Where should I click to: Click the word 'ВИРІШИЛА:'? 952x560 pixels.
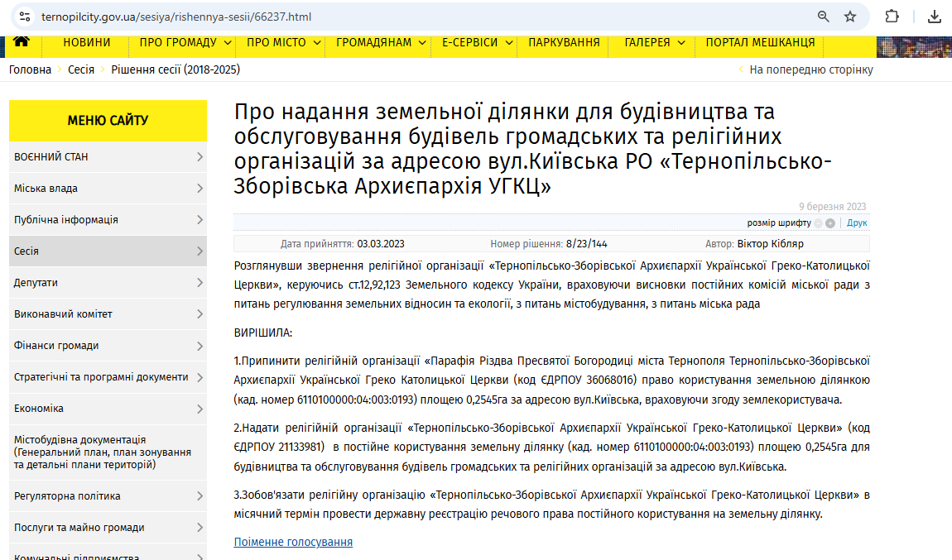coord(263,333)
